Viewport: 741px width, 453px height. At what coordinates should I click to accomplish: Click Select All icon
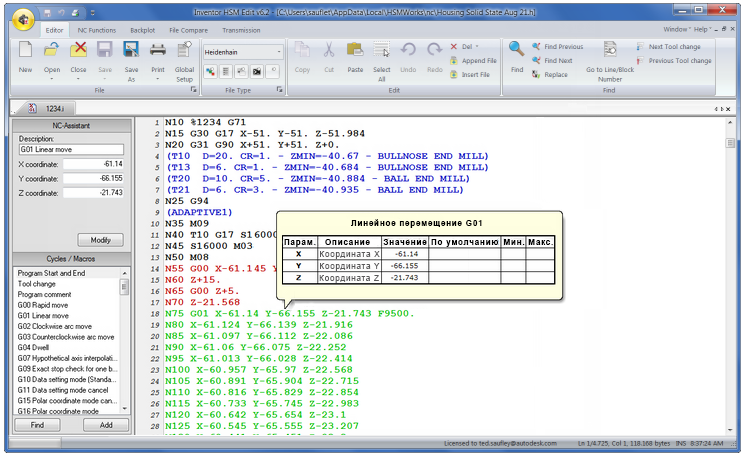tap(381, 50)
